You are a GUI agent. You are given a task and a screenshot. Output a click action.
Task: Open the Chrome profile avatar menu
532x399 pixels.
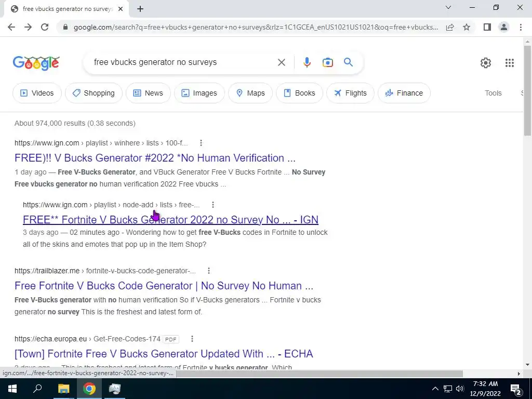pyautogui.click(x=504, y=27)
